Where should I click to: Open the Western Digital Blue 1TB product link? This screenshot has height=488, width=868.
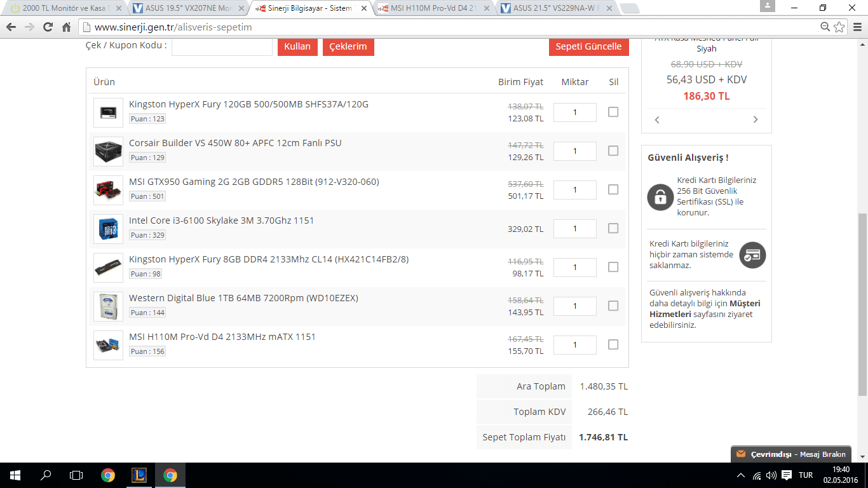pyautogui.click(x=243, y=298)
